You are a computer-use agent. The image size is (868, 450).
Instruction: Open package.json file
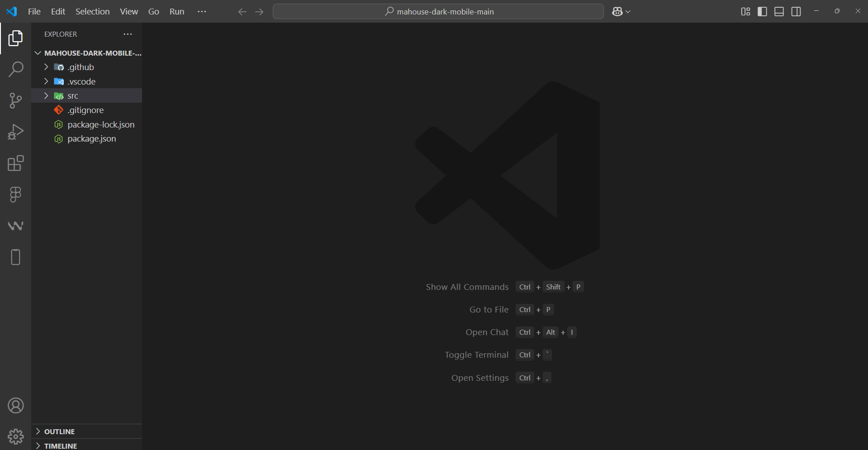(87, 139)
